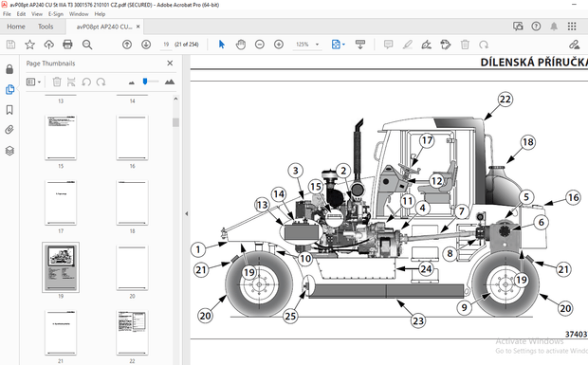Select page 19 thumbnail with diagram

[61, 267]
